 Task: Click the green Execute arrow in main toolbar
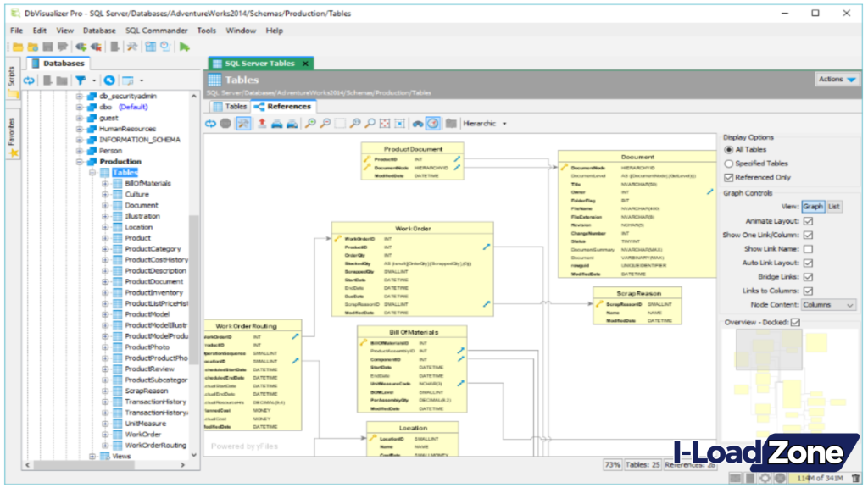point(184,47)
